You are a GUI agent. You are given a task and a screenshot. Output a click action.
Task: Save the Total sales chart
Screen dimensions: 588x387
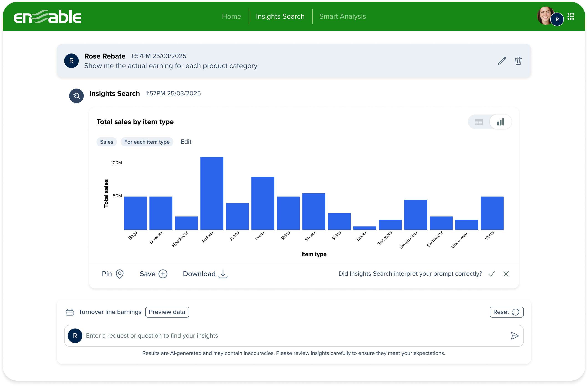[x=153, y=274]
